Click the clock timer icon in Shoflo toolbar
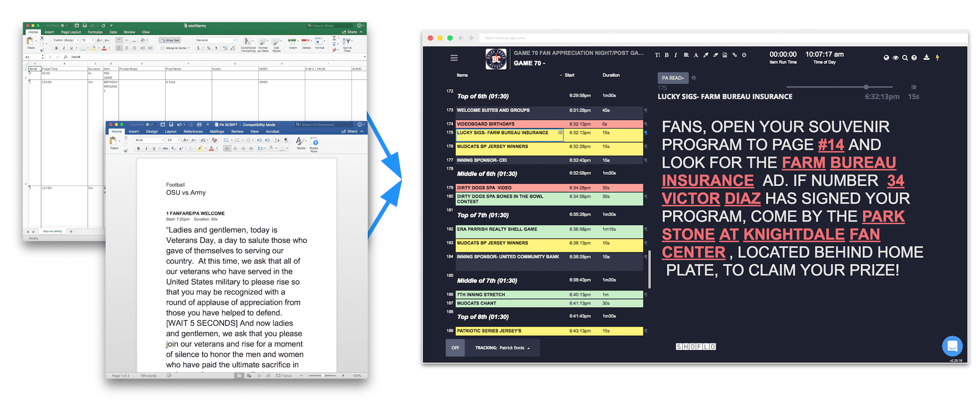The height and width of the screenshot is (403, 980). 744,55
